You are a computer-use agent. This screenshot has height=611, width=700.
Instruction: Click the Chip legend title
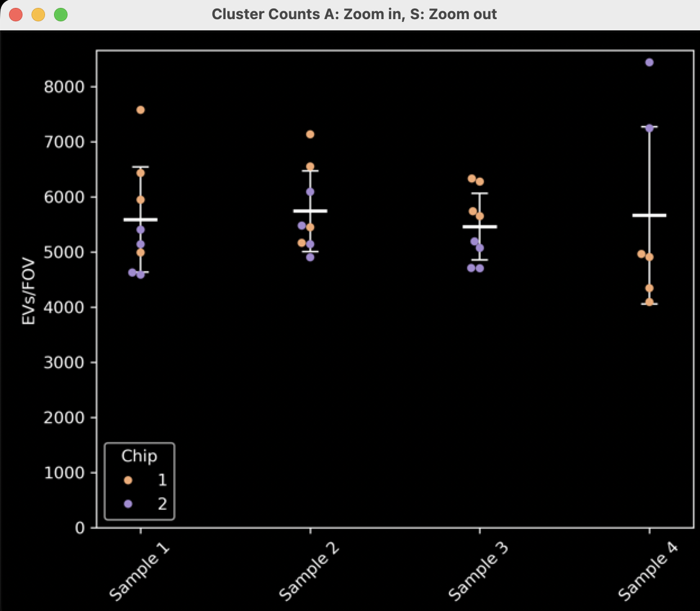[139, 456]
